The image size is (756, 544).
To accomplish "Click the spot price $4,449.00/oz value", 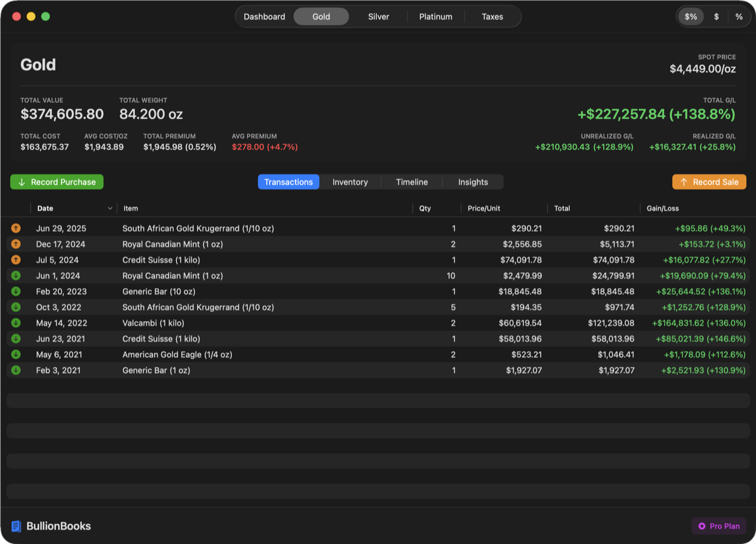I will (x=702, y=69).
